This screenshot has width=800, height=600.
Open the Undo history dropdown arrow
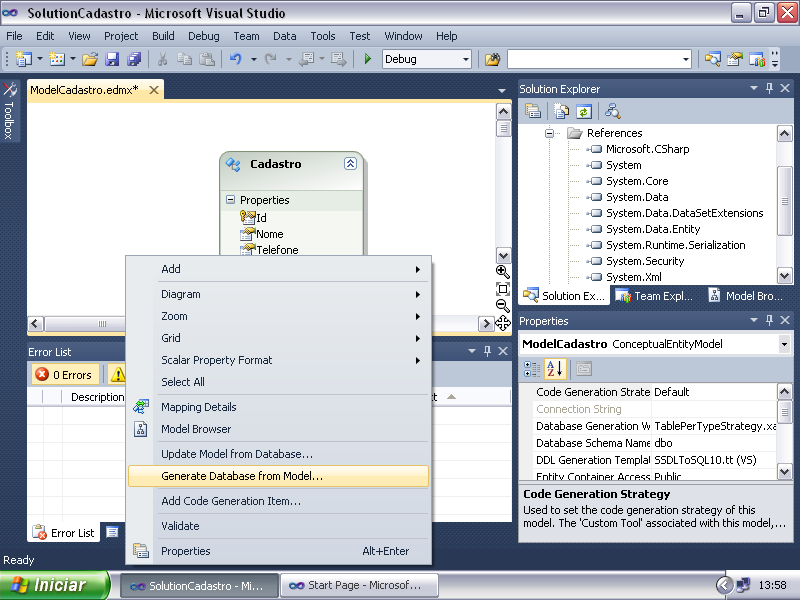(253, 59)
